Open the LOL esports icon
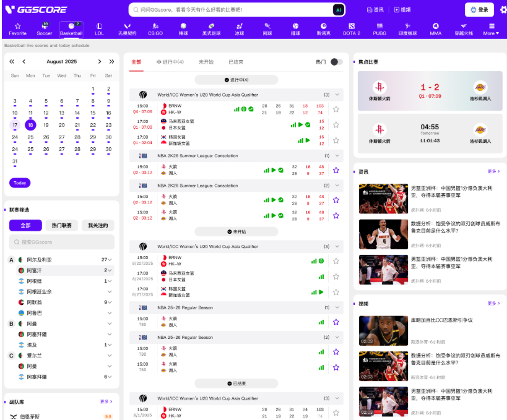Image resolution: width=507 pixels, height=420 pixels. click(99, 26)
